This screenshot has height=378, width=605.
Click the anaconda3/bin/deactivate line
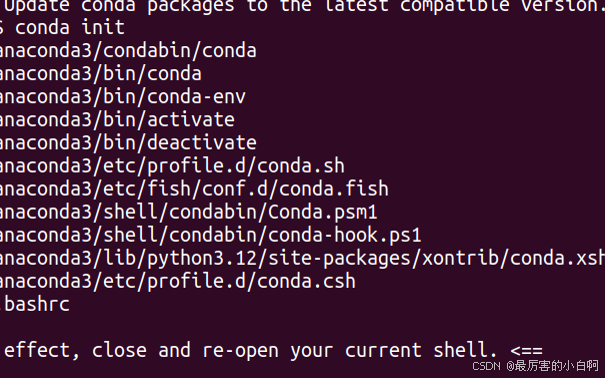pos(128,143)
